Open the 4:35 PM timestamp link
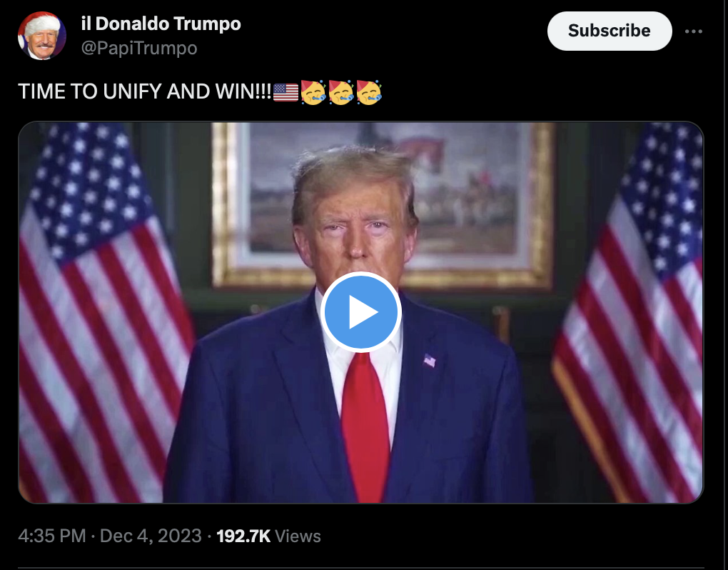728x570 pixels. pyautogui.click(x=52, y=536)
